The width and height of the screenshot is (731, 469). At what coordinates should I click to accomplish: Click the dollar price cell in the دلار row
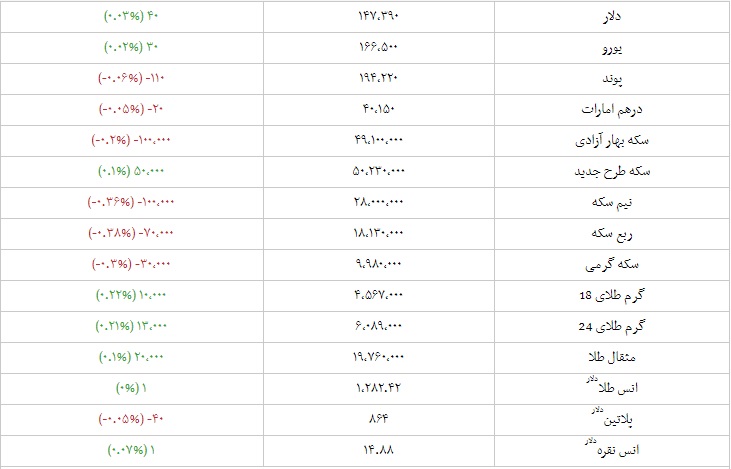pos(378,17)
